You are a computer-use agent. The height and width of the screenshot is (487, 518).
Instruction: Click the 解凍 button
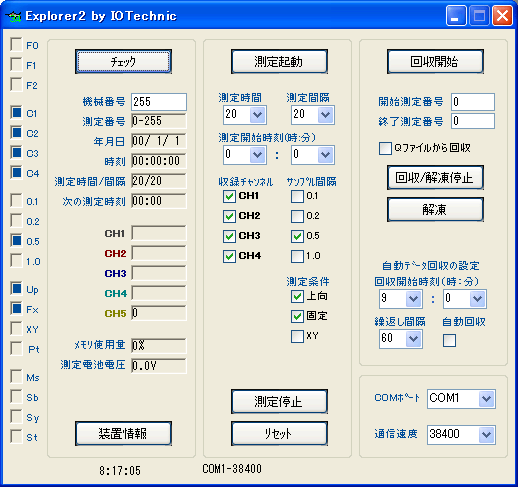(x=435, y=210)
